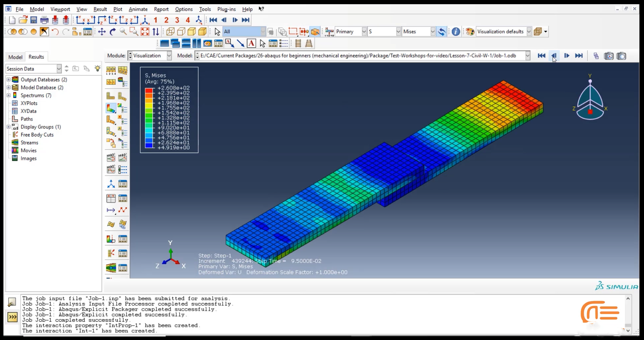Click Animate Time History icon
Viewport: 644px width, 340px height.
pyautogui.click(x=122, y=157)
